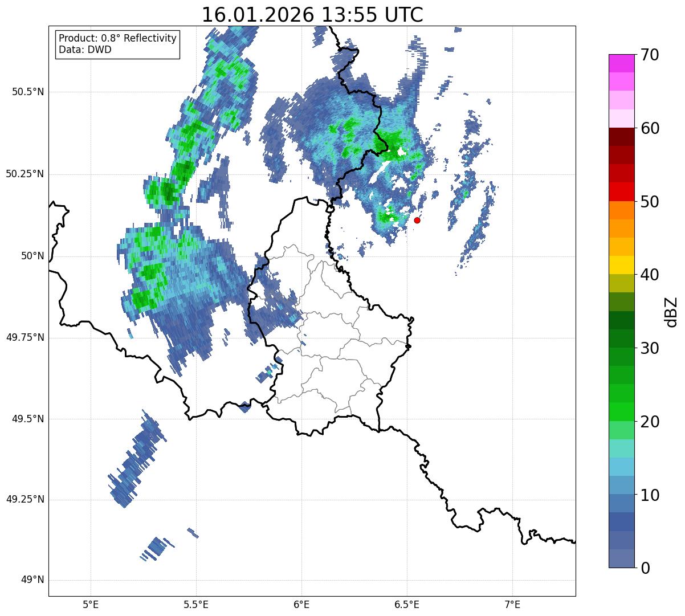
Task: Click the 5°E longitude label
Action: (x=91, y=604)
